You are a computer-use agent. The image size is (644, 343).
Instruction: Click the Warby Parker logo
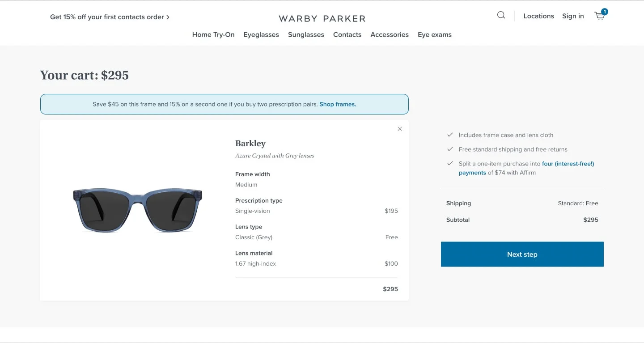point(322,18)
